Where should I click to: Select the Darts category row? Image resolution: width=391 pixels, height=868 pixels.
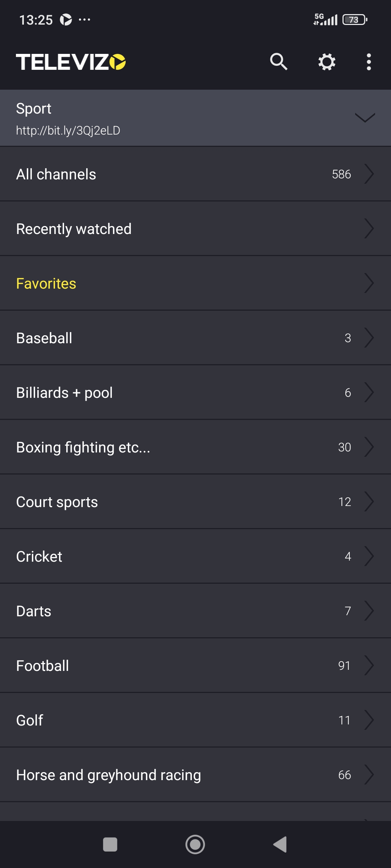coord(195,611)
